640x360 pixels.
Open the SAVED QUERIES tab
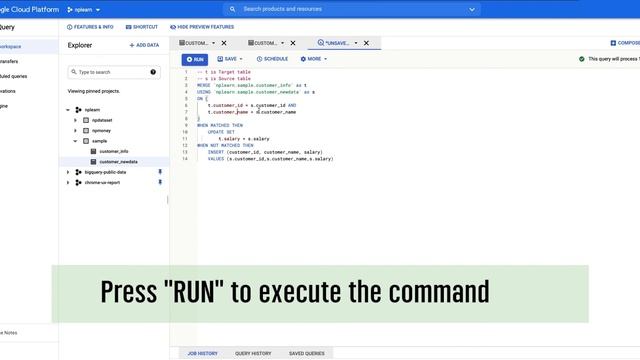307,353
